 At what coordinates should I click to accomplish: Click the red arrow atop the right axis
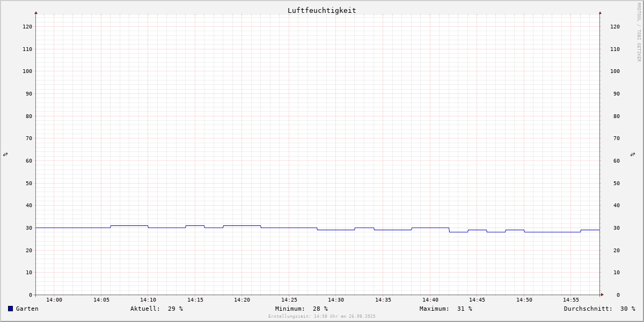click(600, 12)
